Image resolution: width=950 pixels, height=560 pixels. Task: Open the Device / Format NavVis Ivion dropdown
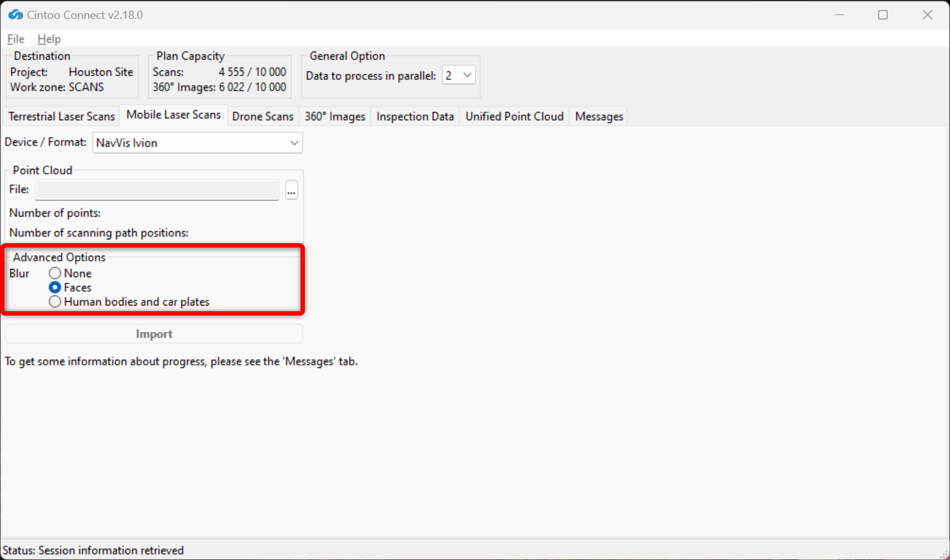click(x=198, y=143)
